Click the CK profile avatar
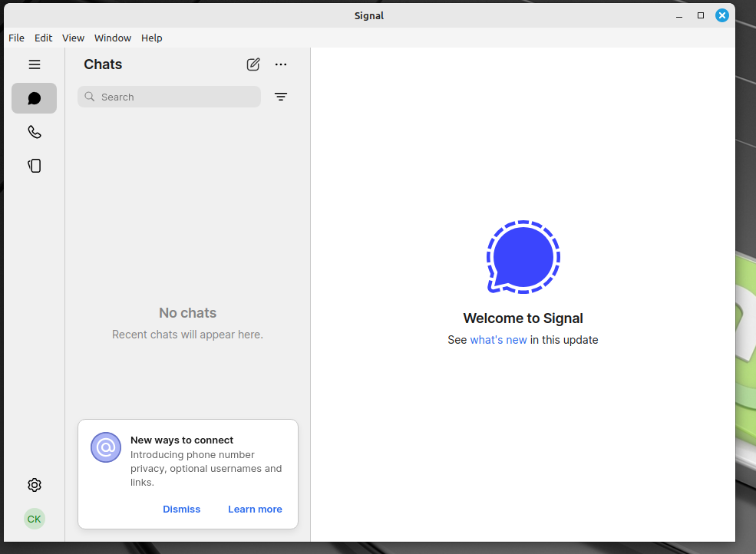This screenshot has width=756, height=554. [34, 519]
